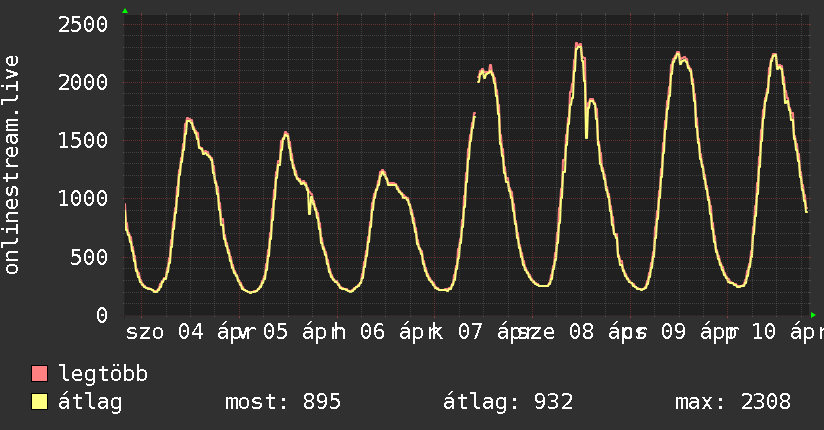Select the legtöbb legend label
This screenshot has height=430, width=824.
point(103,374)
